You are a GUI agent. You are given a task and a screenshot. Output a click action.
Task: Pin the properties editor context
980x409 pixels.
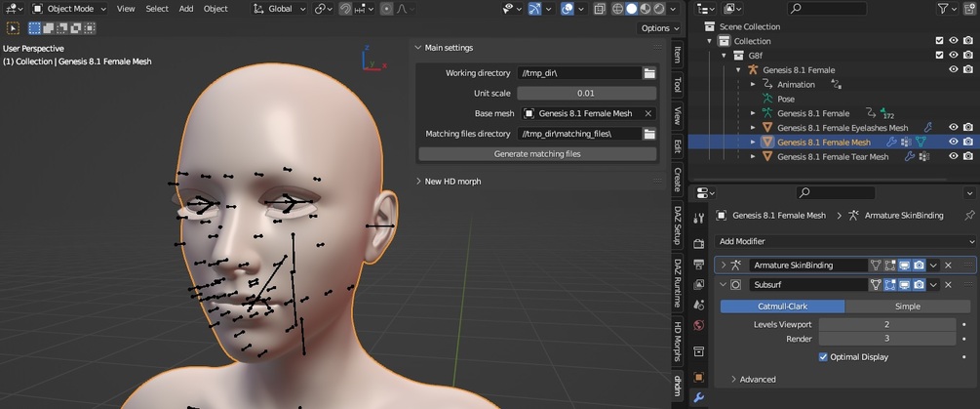[x=968, y=216]
